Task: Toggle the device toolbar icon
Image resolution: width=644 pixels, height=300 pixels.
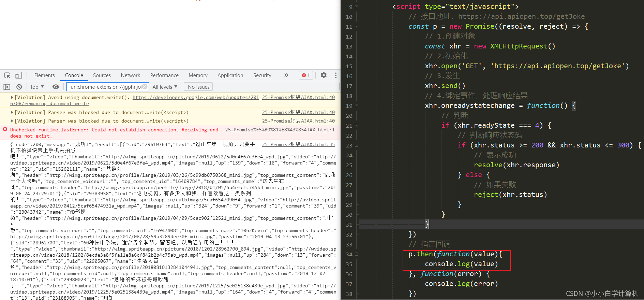Action: [x=19, y=75]
